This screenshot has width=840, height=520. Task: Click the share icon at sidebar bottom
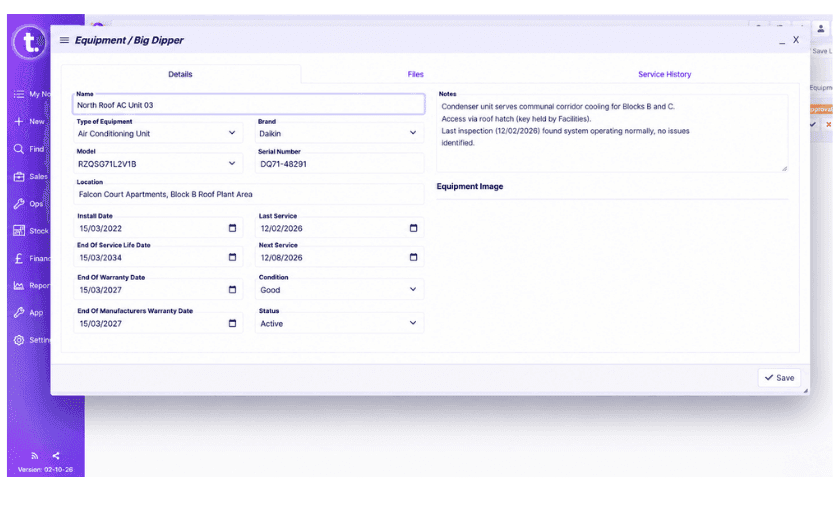click(56, 456)
